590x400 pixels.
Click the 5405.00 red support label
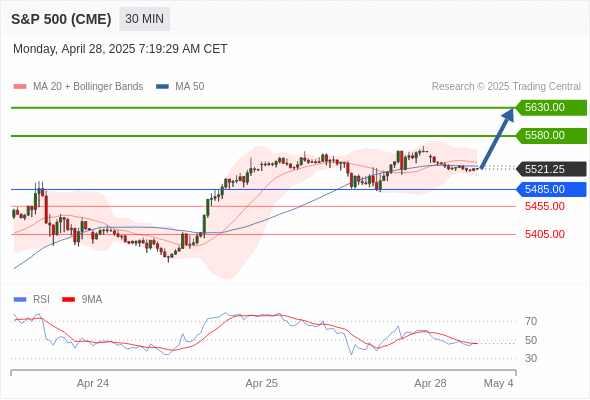(545, 234)
